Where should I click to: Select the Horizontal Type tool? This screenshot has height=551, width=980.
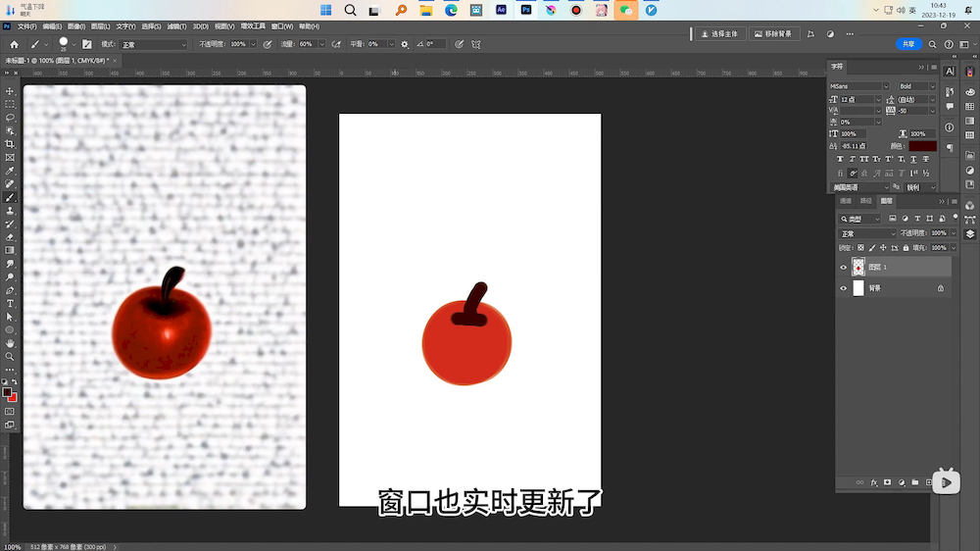click(x=10, y=304)
